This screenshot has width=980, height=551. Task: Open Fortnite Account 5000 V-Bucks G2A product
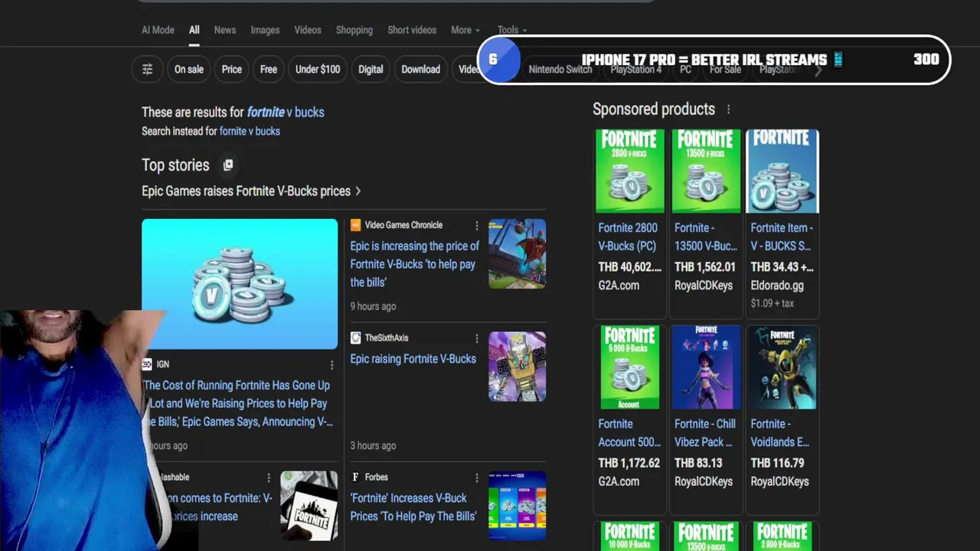[x=629, y=433]
